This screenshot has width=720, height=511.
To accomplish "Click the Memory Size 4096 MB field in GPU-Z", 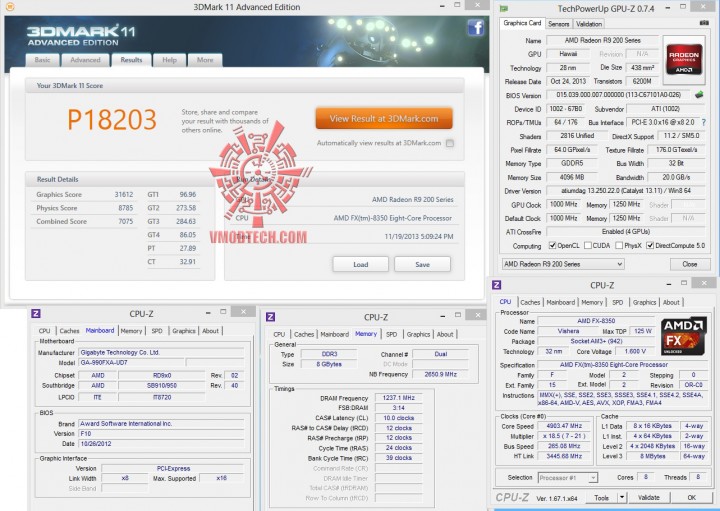I will [x=572, y=177].
